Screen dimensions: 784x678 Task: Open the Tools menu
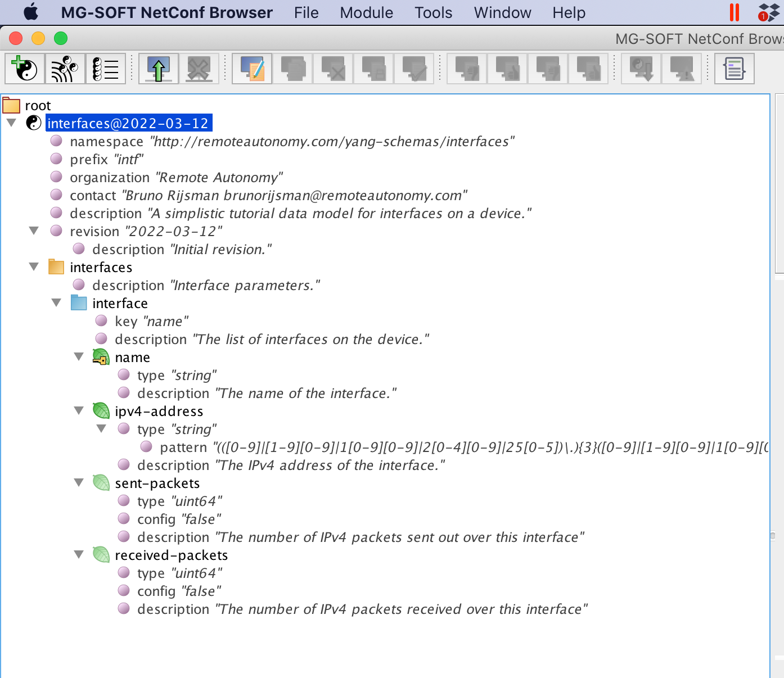coord(433,12)
